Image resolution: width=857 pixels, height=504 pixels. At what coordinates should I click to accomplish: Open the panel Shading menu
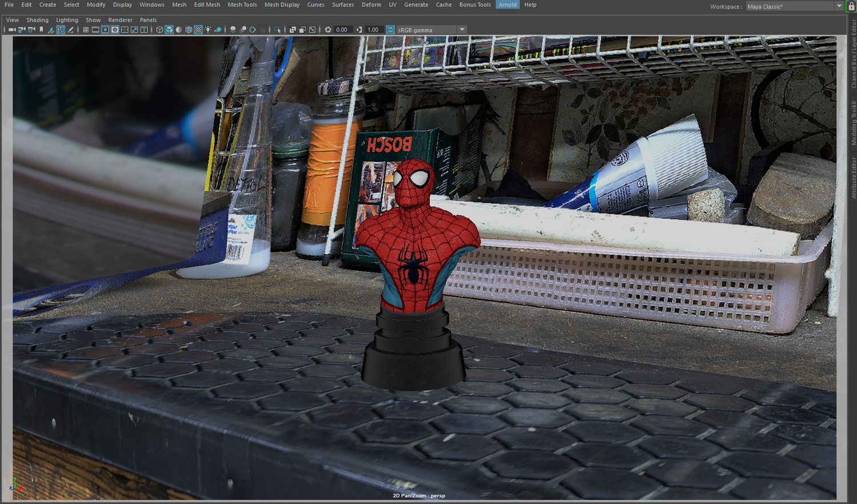point(38,20)
